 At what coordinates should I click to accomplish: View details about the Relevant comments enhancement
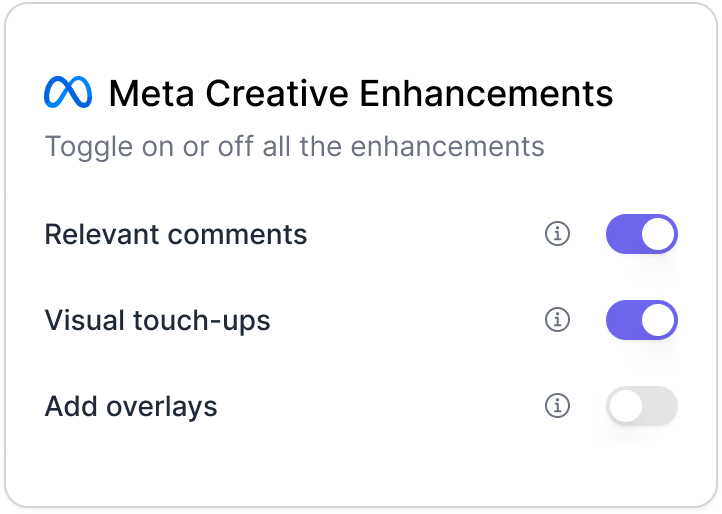point(557,234)
